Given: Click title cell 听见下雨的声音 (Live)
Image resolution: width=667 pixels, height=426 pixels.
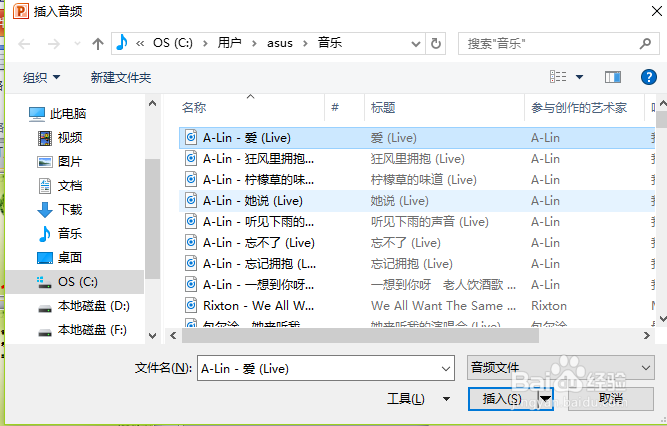Looking at the screenshot, I should pyautogui.click(x=430, y=222).
